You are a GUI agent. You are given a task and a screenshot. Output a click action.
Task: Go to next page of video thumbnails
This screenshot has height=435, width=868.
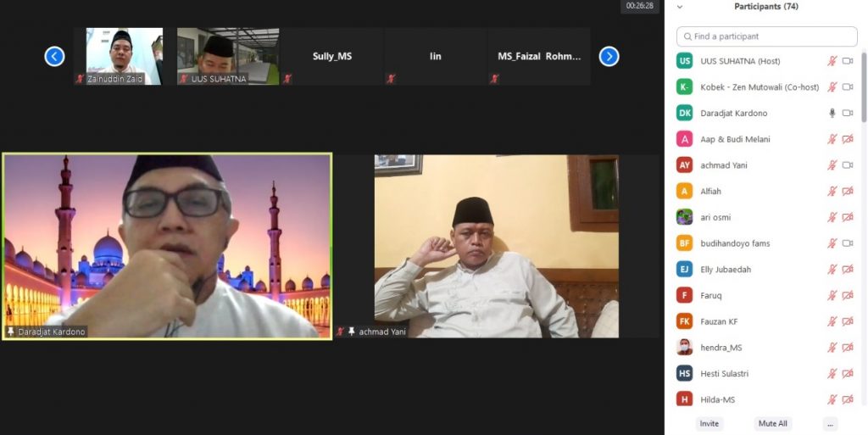pyautogui.click(x=609, y=57)
